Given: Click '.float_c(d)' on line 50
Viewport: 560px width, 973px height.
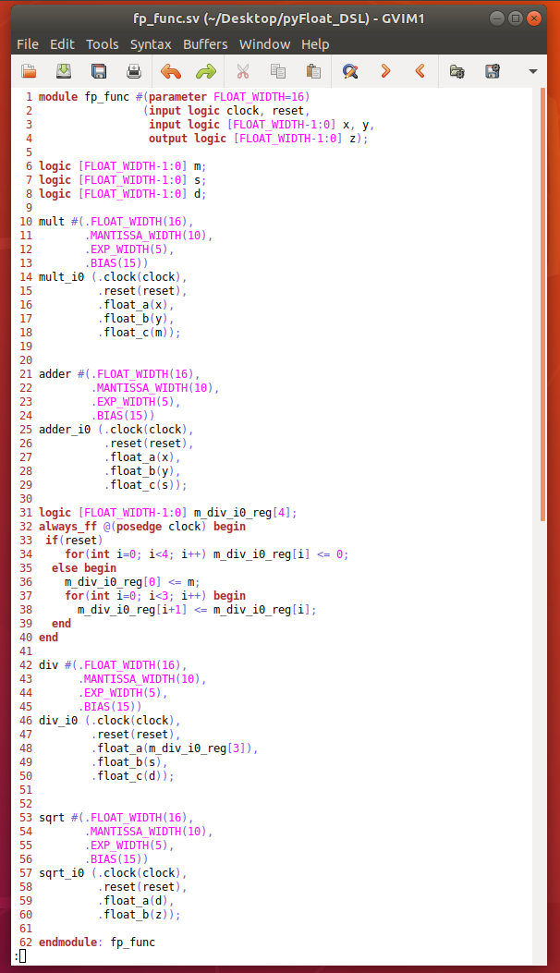Looking at the screenshot, I should coord(129,775).
